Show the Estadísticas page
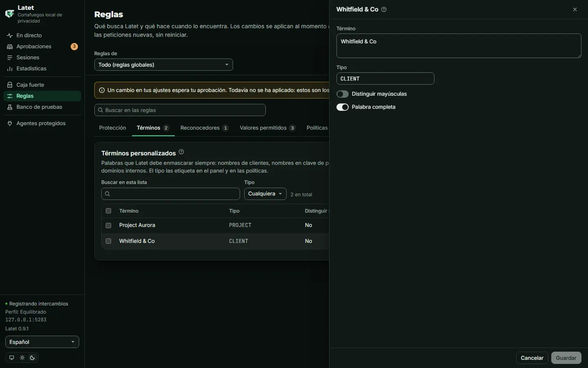This screenshot has width=588, height=368. (42, 69)
